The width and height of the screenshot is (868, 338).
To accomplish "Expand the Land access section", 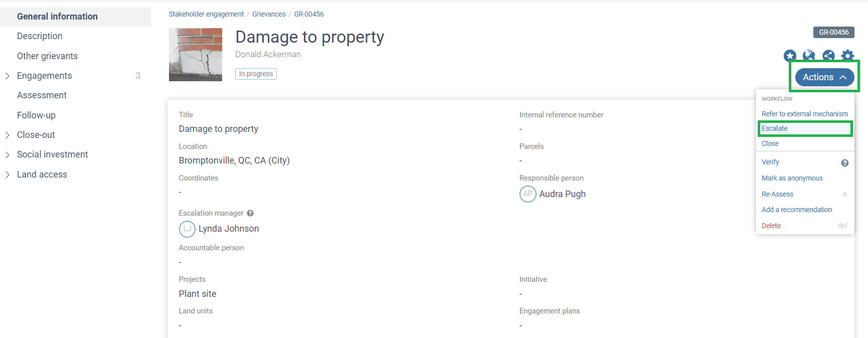I will point(8,175).
